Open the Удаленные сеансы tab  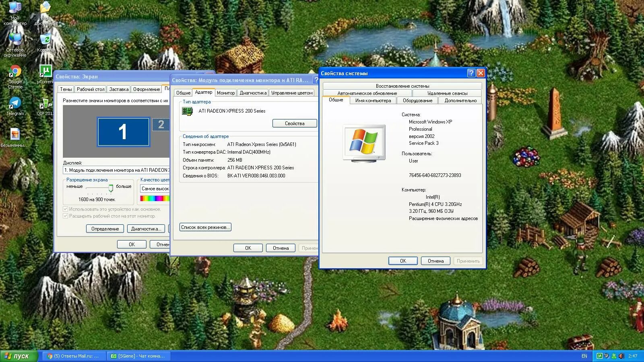coord(447,93)
